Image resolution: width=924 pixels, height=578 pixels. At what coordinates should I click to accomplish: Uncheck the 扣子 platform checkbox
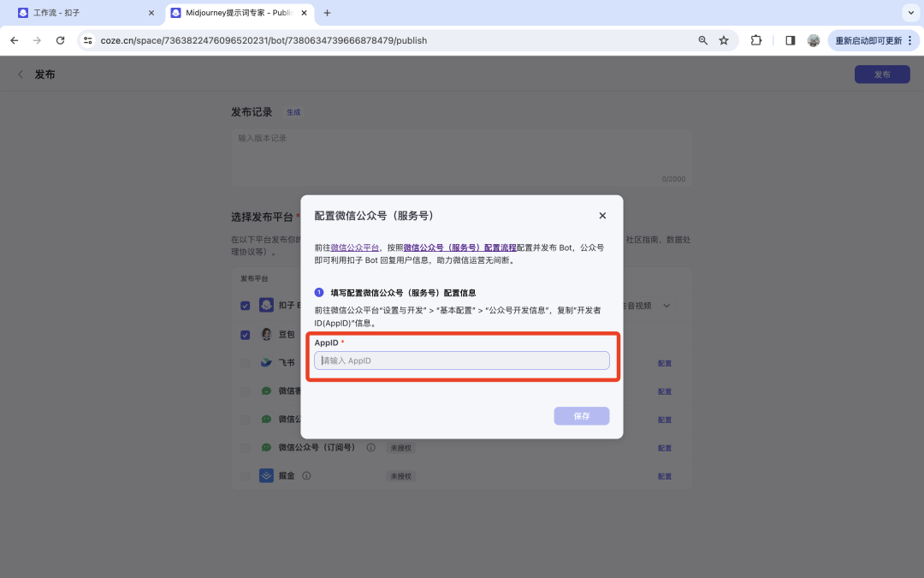tap(246, 306)
